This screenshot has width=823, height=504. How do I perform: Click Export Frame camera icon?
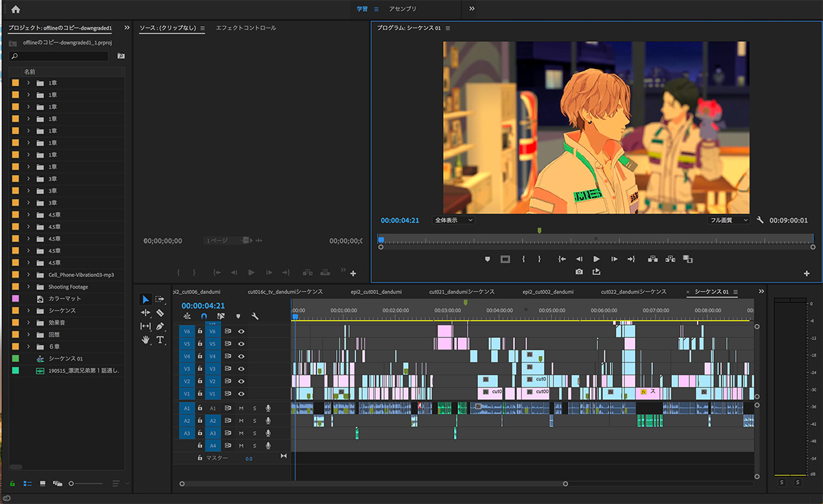(x=580, y=272)
